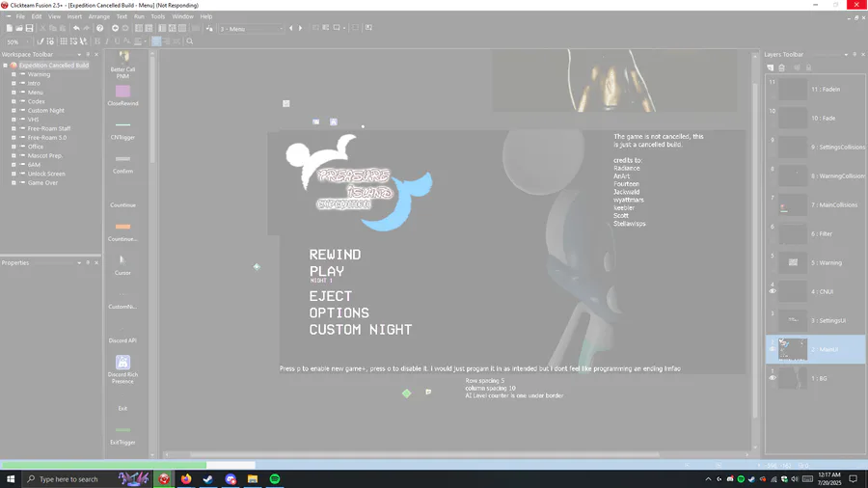
Task: Toggle visibility eye for layer 1 BG
Action: [773, 378]
